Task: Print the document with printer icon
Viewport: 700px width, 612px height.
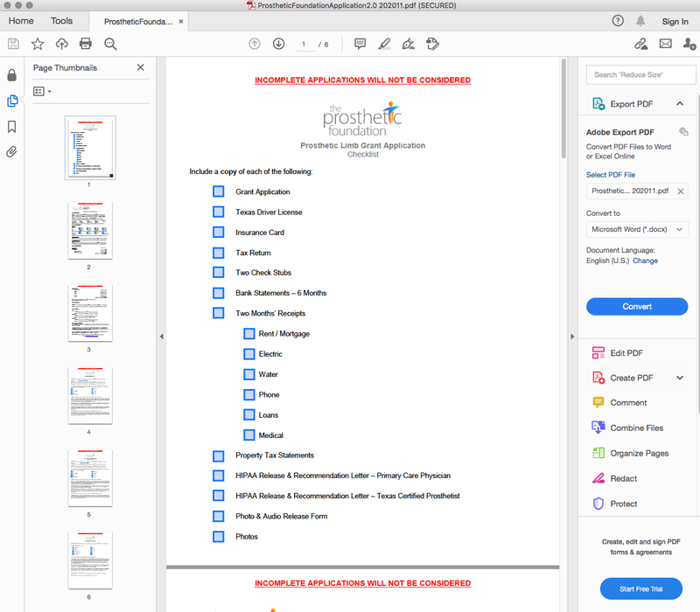Action: (85, 44)
